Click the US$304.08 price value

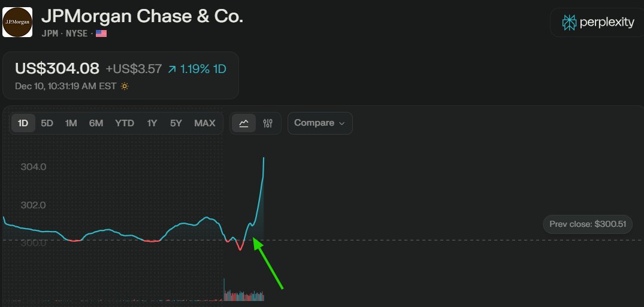pos(57,68)
